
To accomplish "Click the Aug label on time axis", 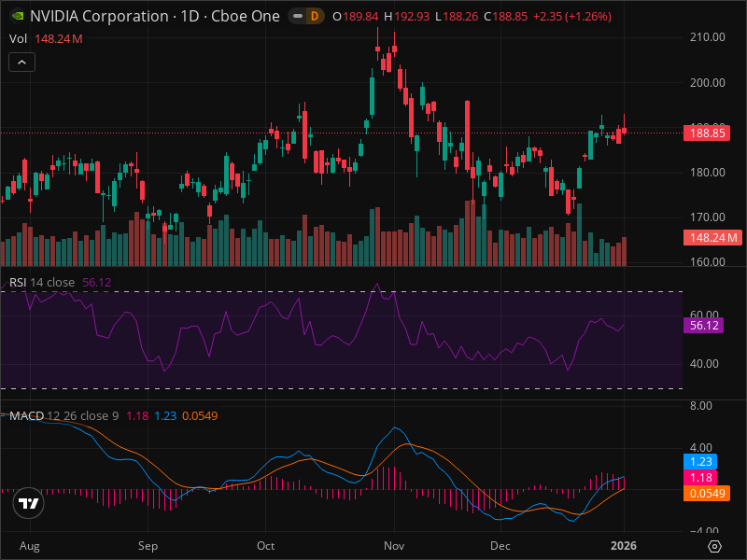I will (x=30, y=546).
